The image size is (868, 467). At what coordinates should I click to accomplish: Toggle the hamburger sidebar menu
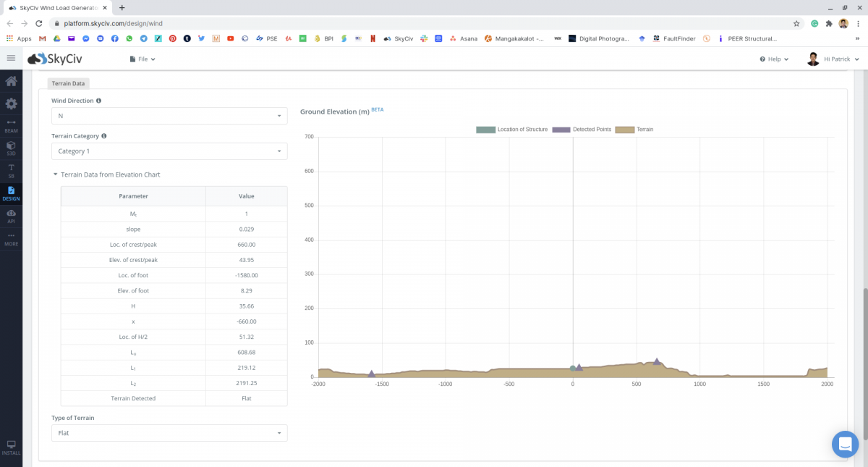11,58
